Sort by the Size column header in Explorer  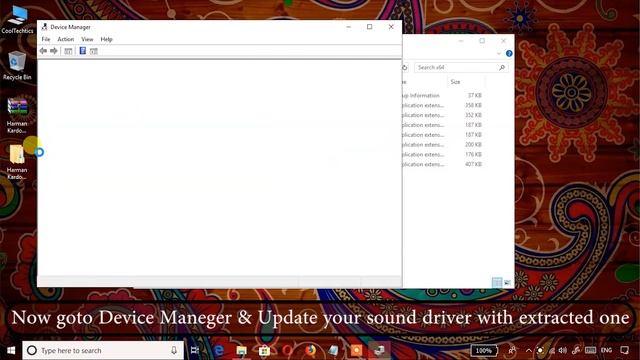(465, 82)
